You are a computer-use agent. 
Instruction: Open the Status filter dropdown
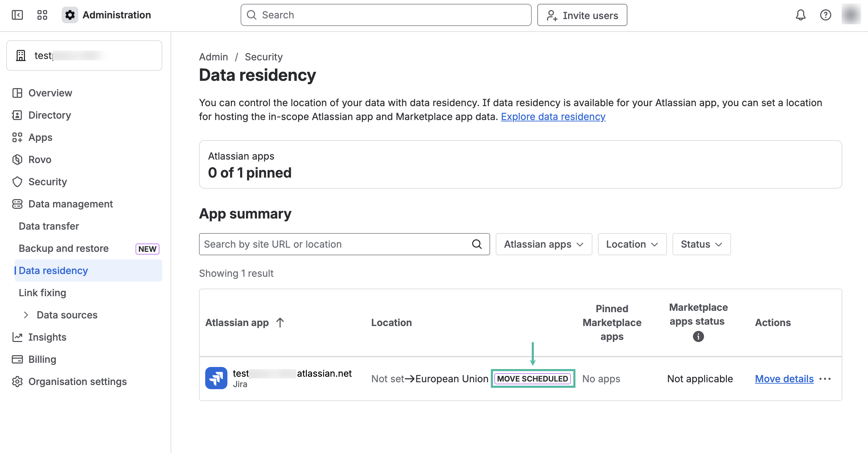point(702,244)
